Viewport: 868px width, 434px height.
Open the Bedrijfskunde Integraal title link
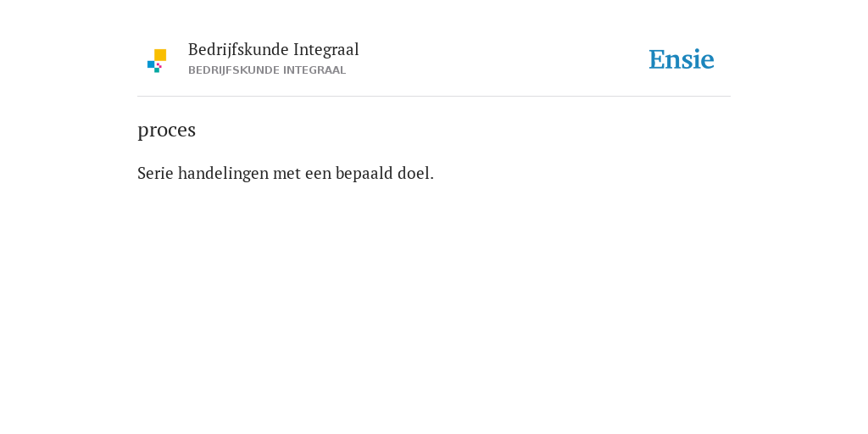pos(274,50)
